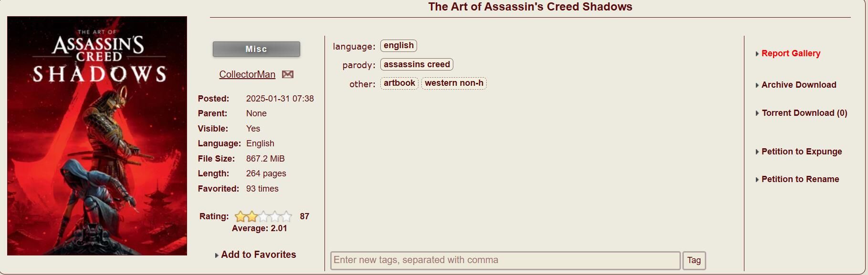The width and height of the screenshot is (868, 275).
Task: Click the envelope message icon beside CollectorMan
Action: coord(288,74)
